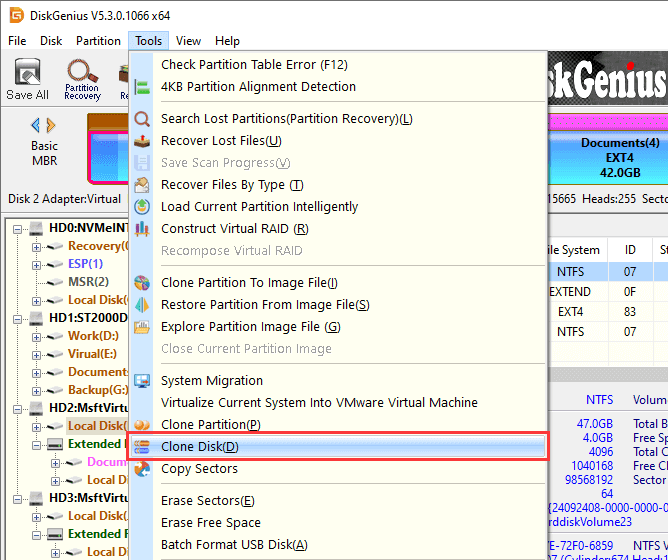Image resolution: width=668 pixels, height=560 pixels.
Task: Click the Save All toolbar icon
Action: 27,79
